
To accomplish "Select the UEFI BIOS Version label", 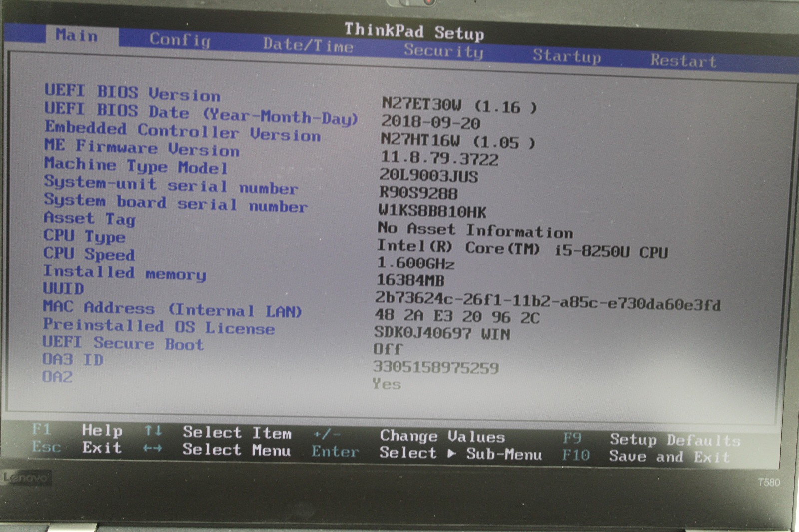I will coord(132,92).
